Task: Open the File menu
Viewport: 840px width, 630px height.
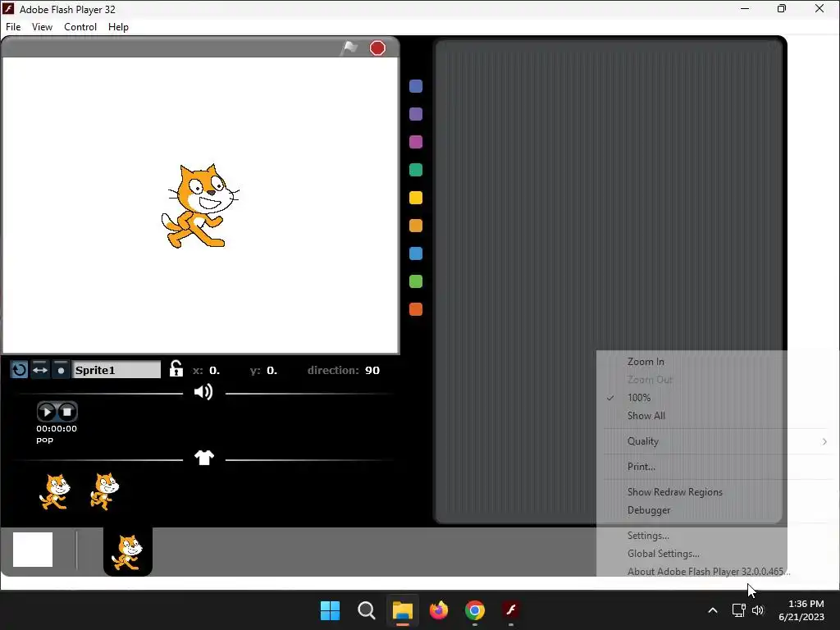Action: click(x=13, y=27)
